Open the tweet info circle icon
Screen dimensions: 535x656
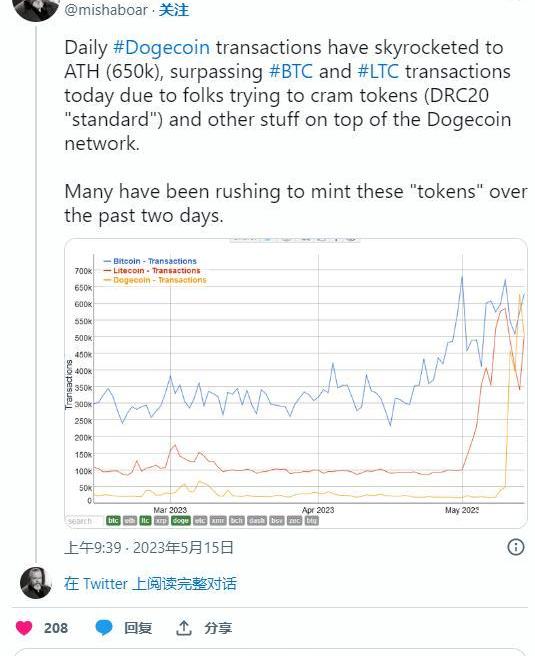pos(515,547)
